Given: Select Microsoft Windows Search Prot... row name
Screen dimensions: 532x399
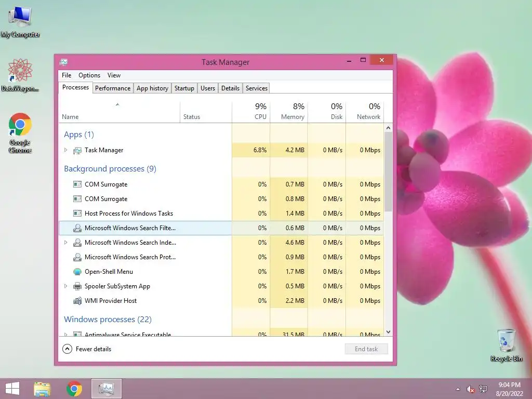Looking at the screenshot, I should tap(130, 257).
